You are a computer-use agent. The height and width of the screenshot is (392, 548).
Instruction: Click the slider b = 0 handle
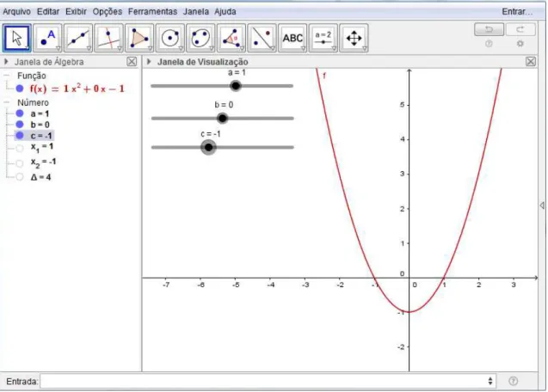222,118
